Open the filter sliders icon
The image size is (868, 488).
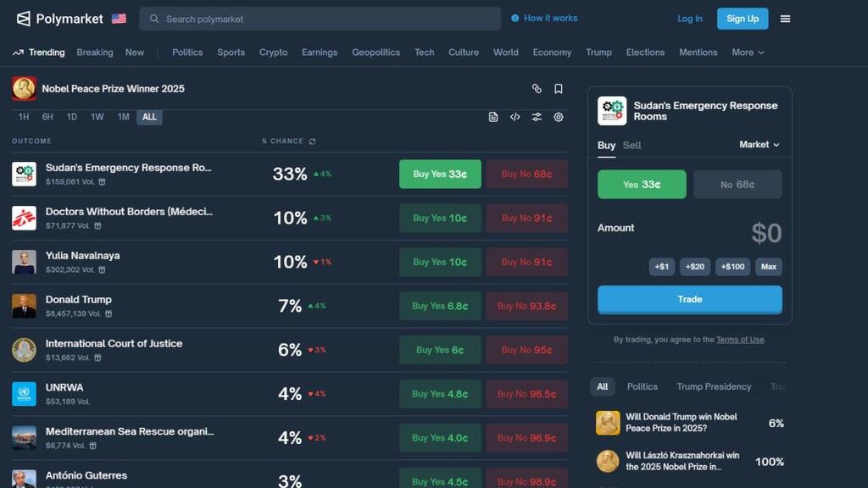click(x=537, y=117)
